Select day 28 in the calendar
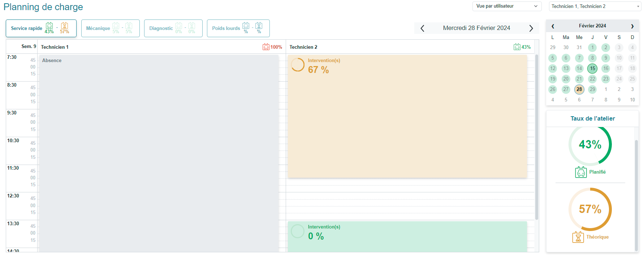 point(579,89)
